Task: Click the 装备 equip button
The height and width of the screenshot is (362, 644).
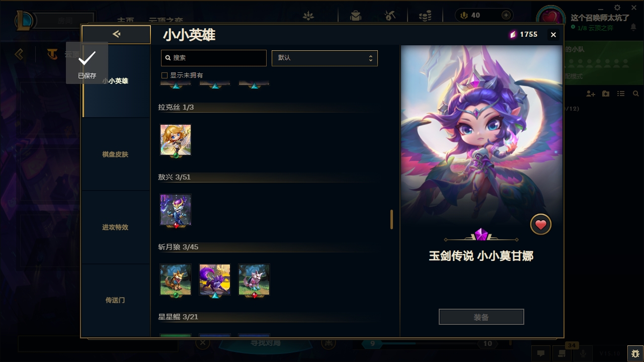Action: [x=481, y=317]
